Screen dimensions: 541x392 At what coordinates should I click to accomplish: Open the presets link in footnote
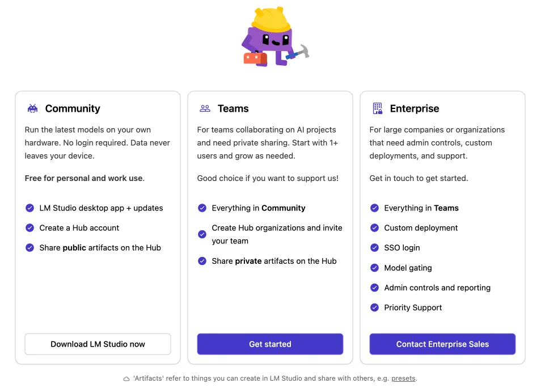tap(403, 378)
